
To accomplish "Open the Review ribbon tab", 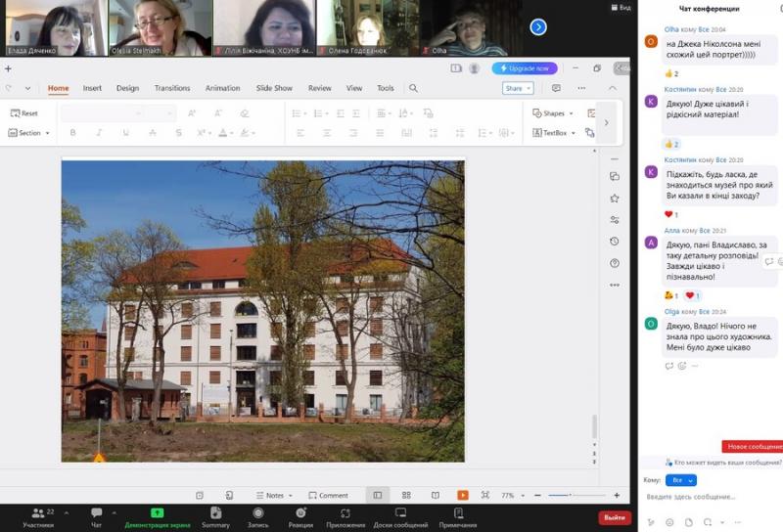I will [x=320, y=88].
